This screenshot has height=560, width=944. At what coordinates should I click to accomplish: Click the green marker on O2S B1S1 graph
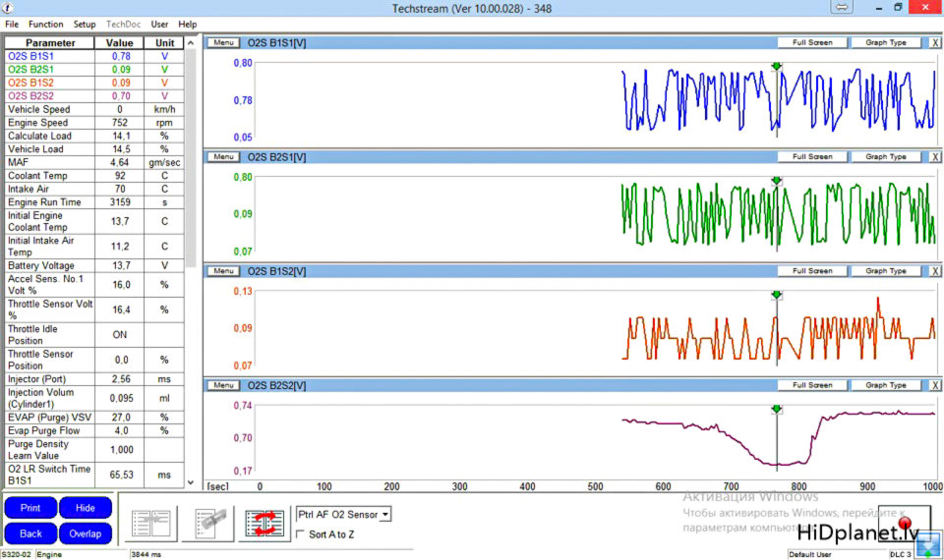pos(776,67)
